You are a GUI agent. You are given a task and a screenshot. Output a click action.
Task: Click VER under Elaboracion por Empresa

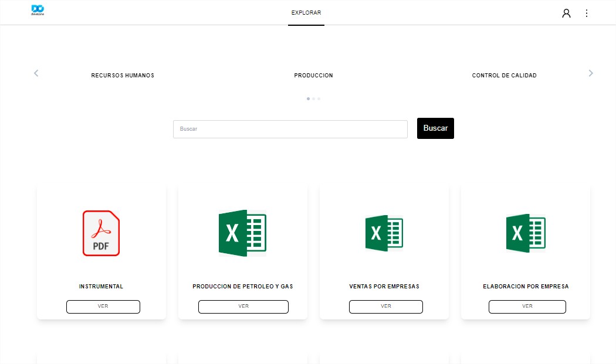(x=527, y=307)
